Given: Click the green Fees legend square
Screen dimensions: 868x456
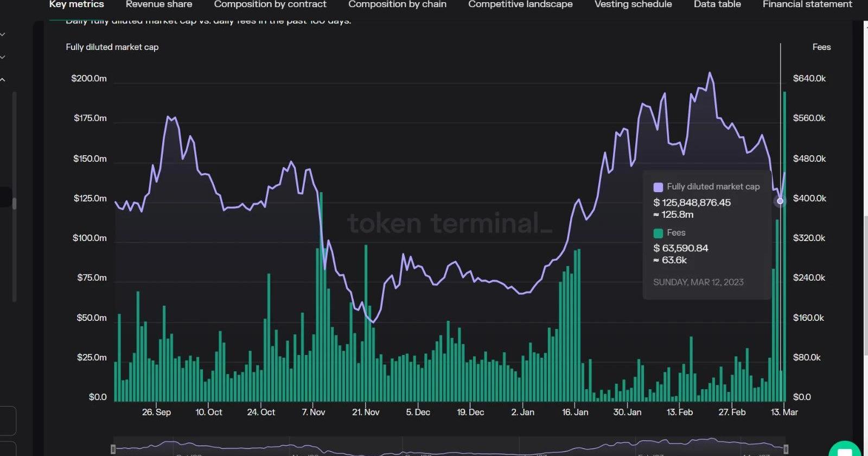Looking at the screenshot, I should (x=658, y=233).
